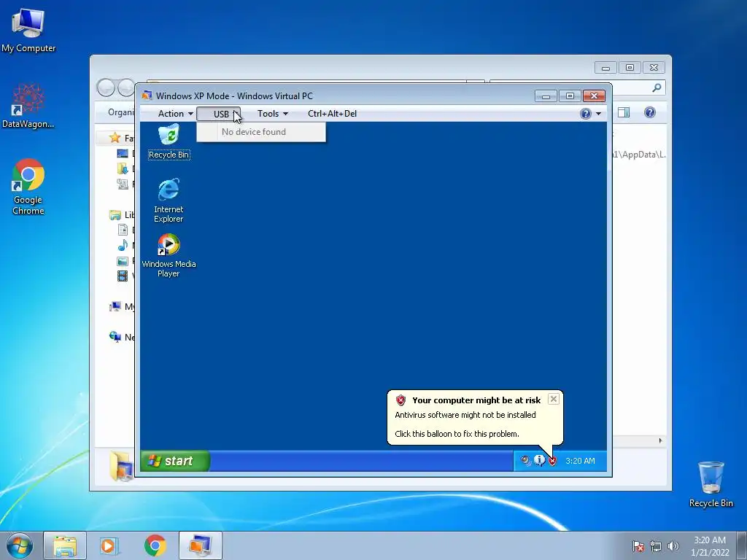747x560 pixels.
Task: Click the Explorer horizontal scrollbar right arrow
Action: [x=660, y=440]
